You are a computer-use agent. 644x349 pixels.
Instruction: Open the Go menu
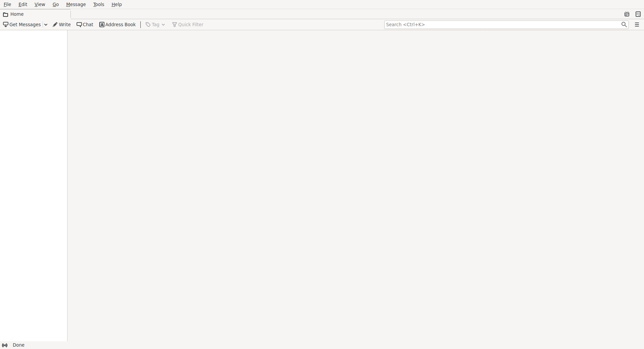click(x=56, y=4)
